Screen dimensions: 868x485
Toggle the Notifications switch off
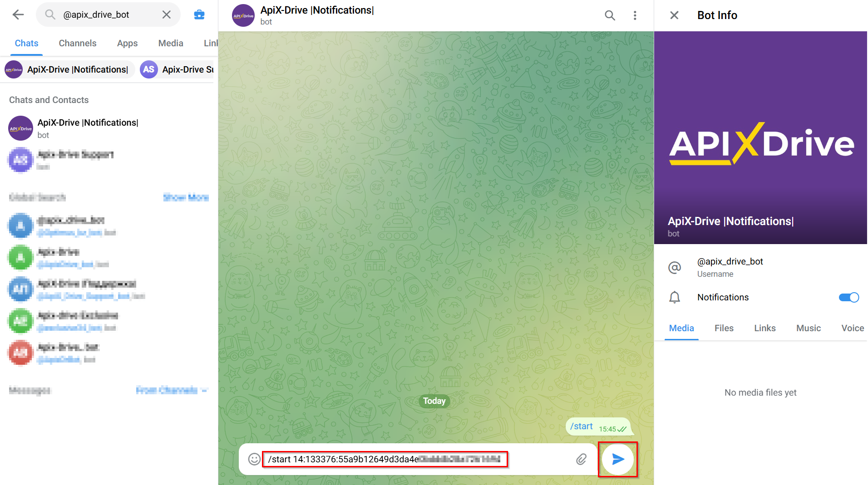(848, 297)
